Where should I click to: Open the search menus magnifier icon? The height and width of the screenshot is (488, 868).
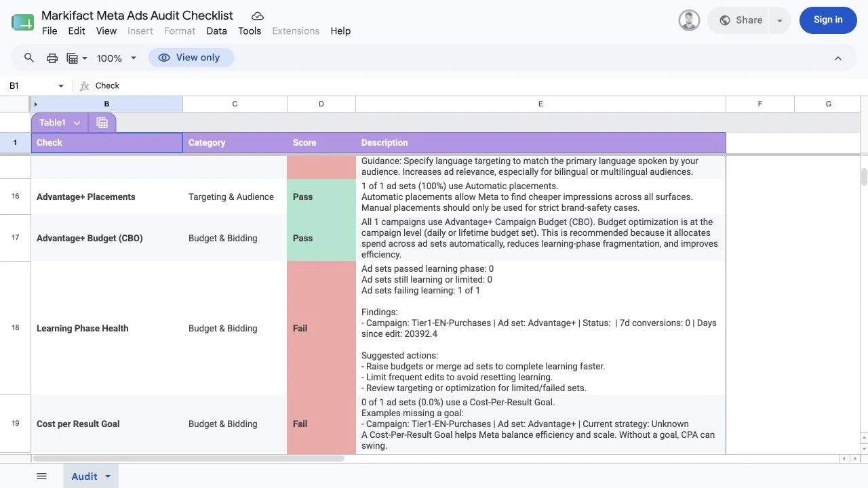pos(29,58)
